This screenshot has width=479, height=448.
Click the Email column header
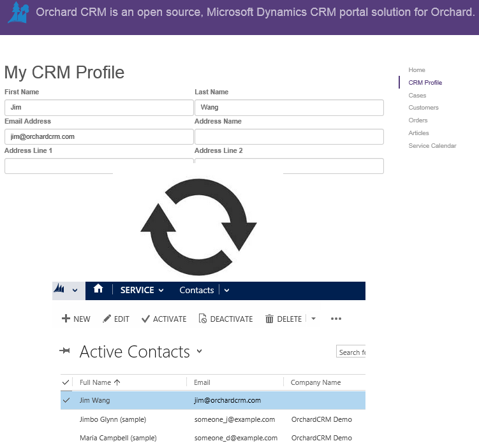202,382
